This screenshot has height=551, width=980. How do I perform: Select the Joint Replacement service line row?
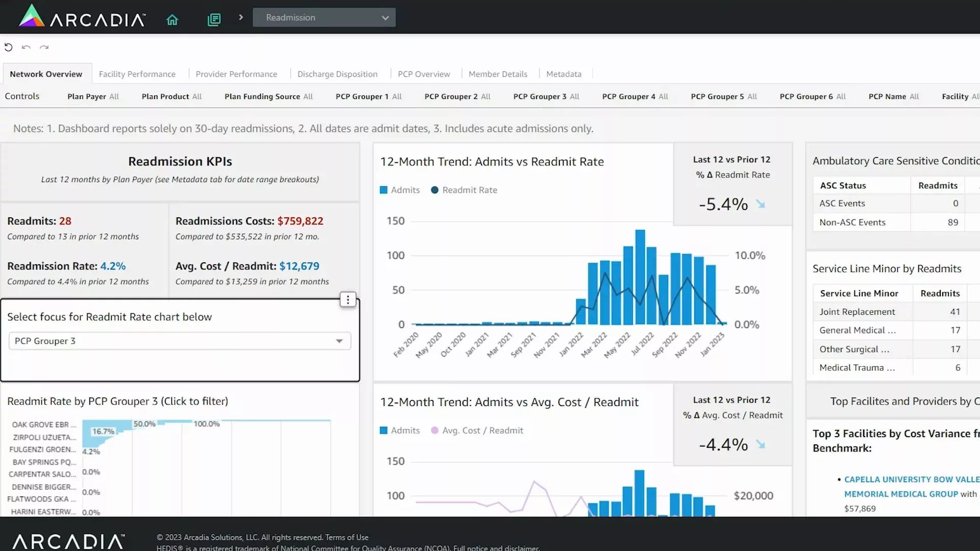[857, 312]
